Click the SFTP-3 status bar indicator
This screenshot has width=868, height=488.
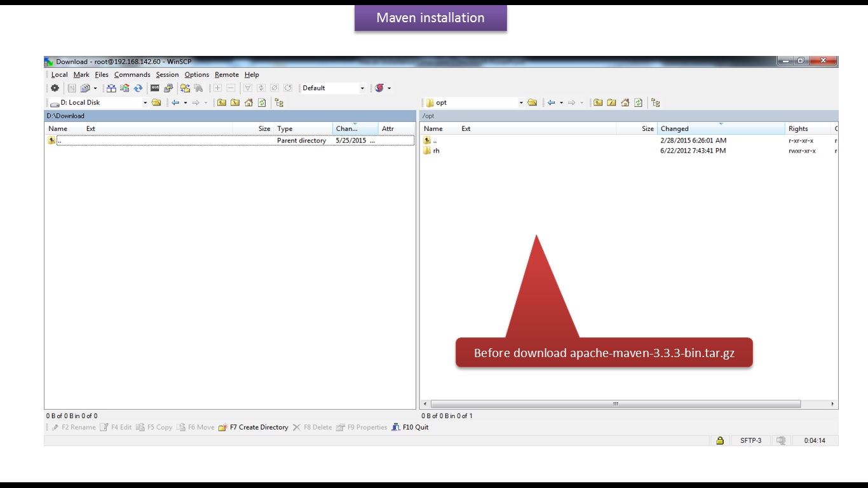pyautogui.click(x=750, y=440)
